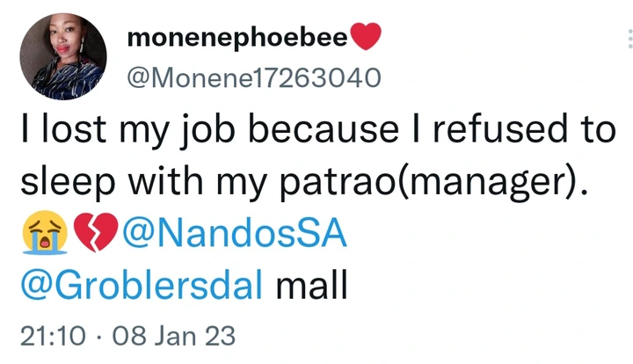
Task: Click the crying face emoji
Action: click(x=36, y=237)
